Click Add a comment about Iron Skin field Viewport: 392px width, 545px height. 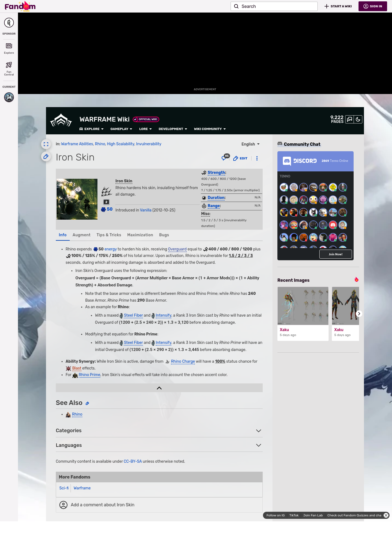click(159, 505)
